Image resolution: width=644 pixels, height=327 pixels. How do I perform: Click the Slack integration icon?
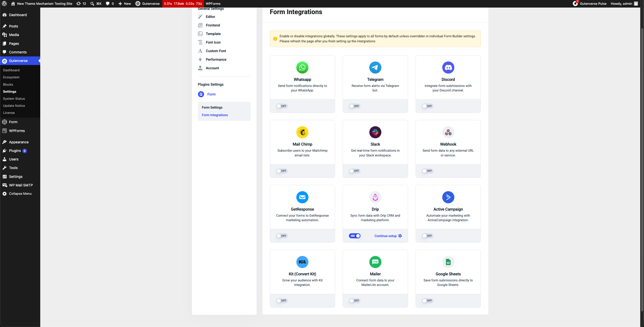[x=375, y=132]
